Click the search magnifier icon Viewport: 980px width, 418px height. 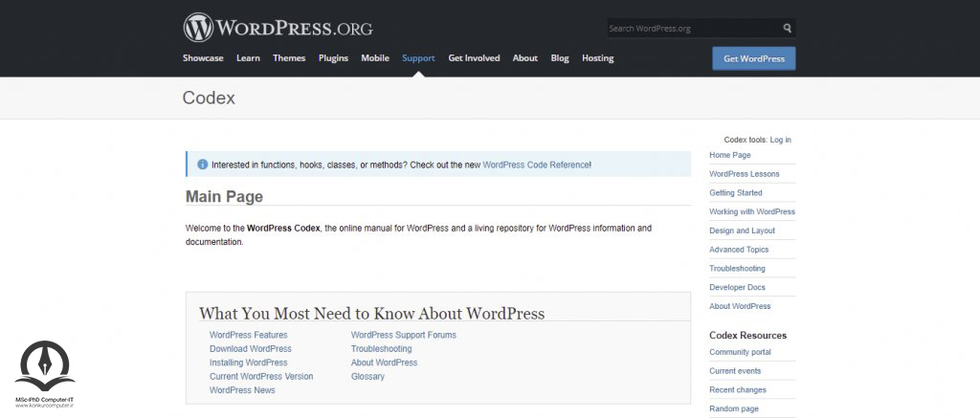787,28
